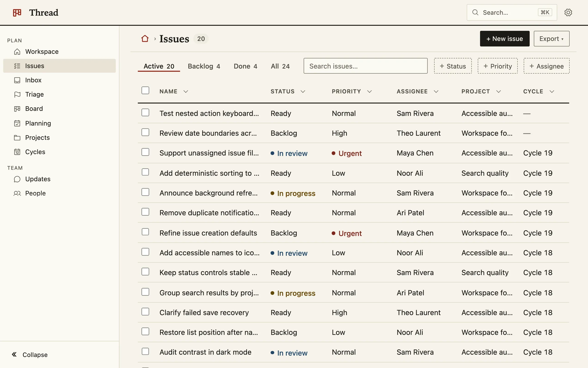The image size is (588, 368).
Task: Open issue 'Audit contrast in dark mode'
Action: coord(205,352)
